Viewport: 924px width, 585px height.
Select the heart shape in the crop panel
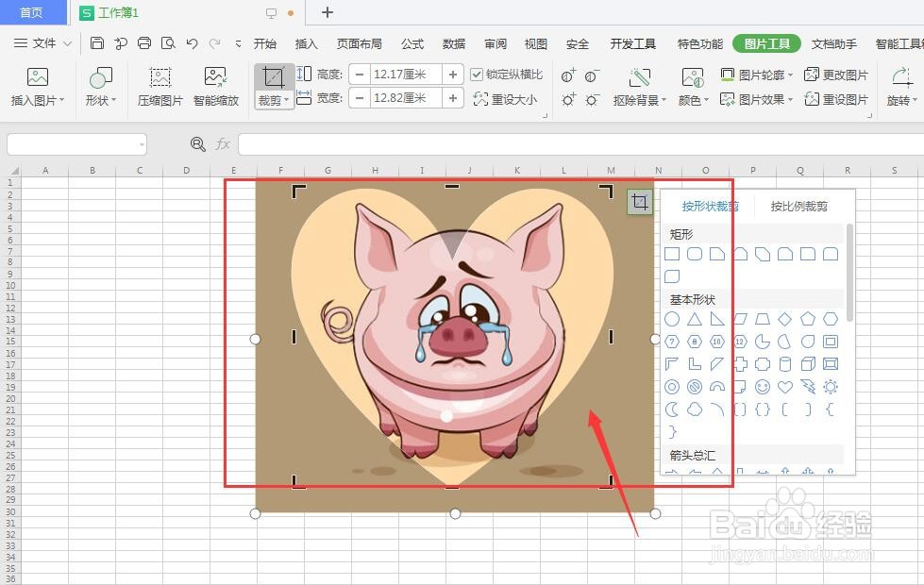click(x=785, y=387)
